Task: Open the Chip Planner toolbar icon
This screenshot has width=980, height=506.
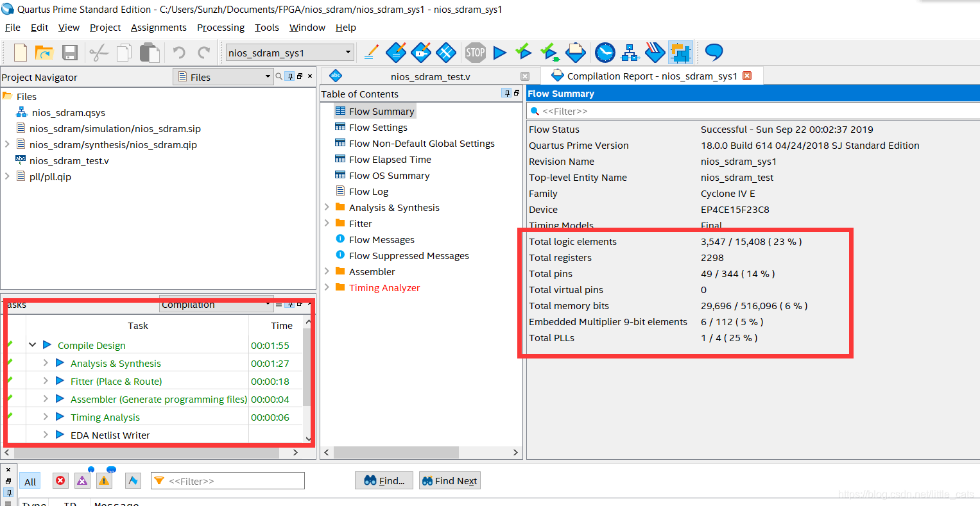Action: 446,53
